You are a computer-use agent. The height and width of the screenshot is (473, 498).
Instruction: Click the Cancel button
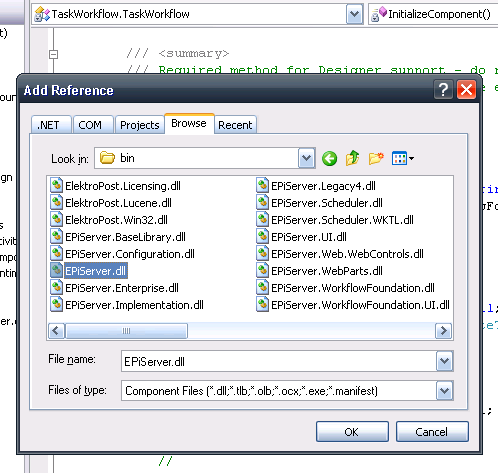432,432
